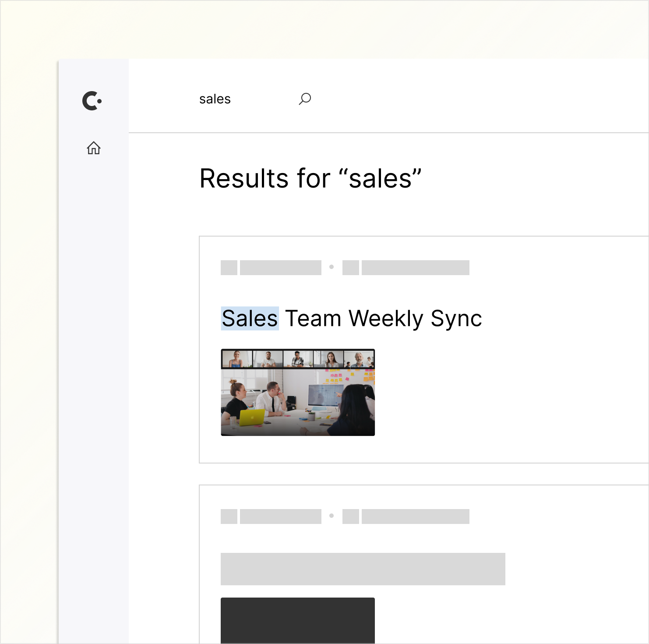Click second small gray square in first result
This screenshot has width=649, height=644.
tap(351, 268)
